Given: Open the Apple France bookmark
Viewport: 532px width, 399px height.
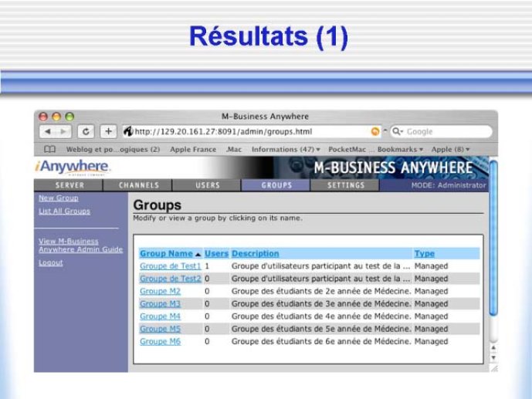Looking at the screenshot, I should click(x=193, y=149).
